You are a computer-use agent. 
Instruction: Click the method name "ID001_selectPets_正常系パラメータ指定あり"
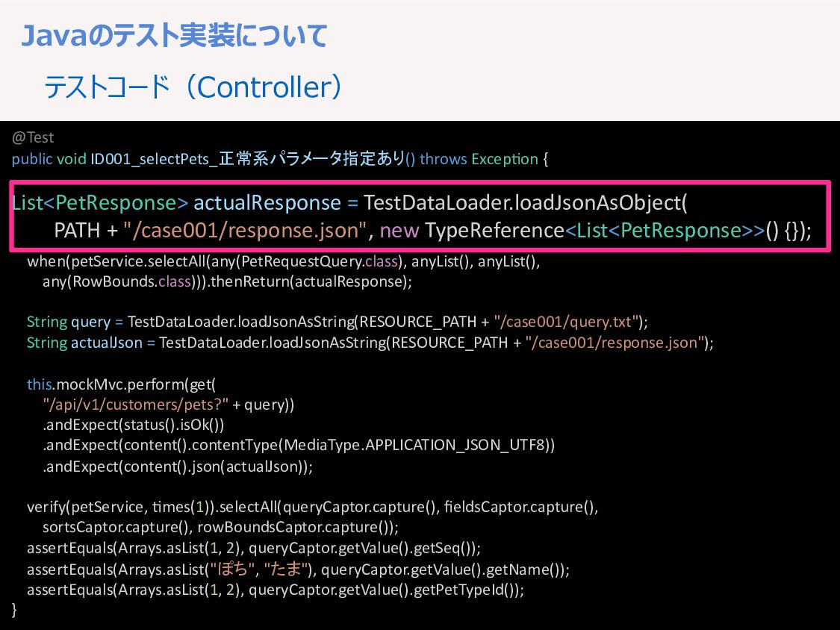click(x=247, y=158)
